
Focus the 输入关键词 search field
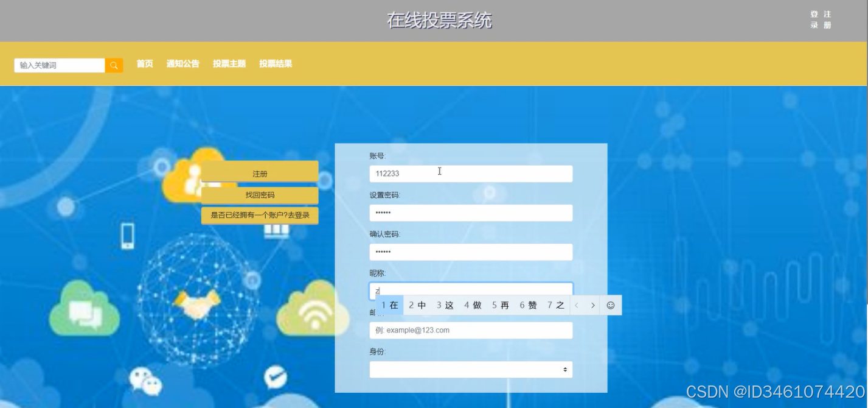(60, 65)
